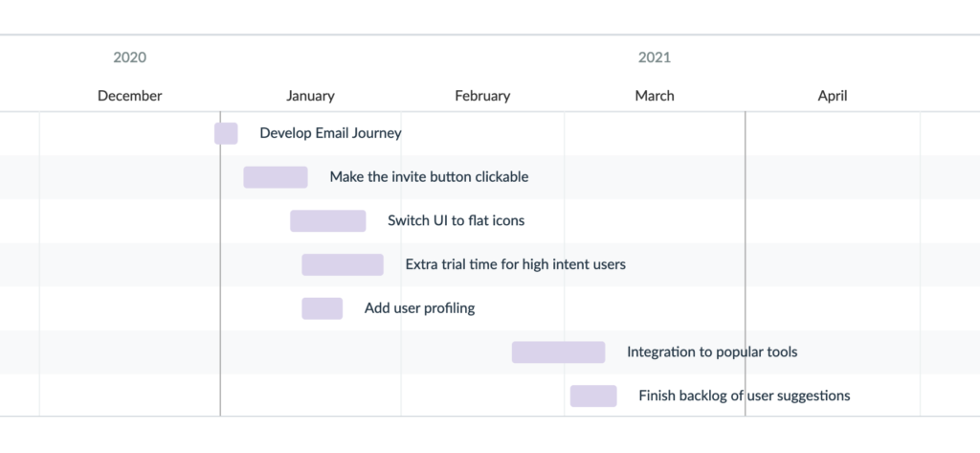Click the January month header
Image resolution: width=980 pixels, height=453 pixels.
[x=311, y=96]
